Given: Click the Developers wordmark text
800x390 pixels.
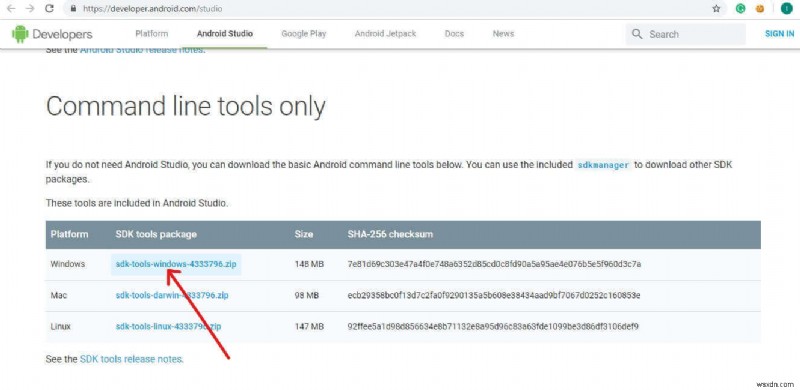Looking at the screenshot, I should click(62, 34).
